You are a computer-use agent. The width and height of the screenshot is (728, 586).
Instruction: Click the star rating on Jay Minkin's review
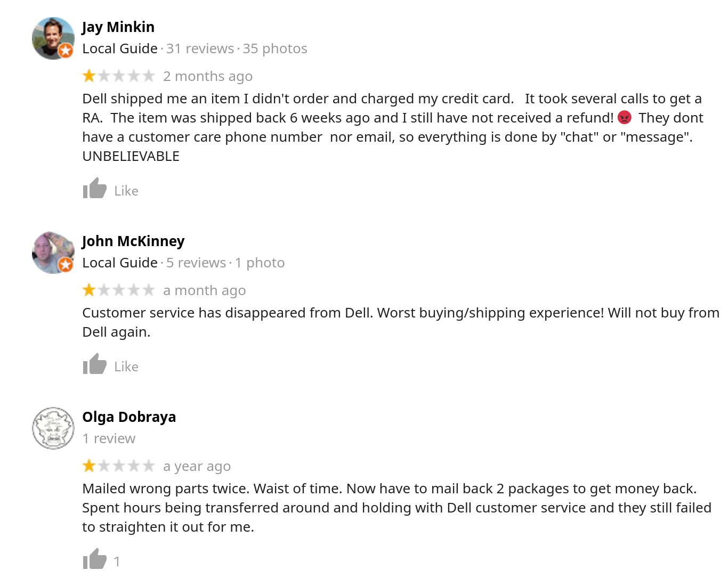tap(119, 76)
